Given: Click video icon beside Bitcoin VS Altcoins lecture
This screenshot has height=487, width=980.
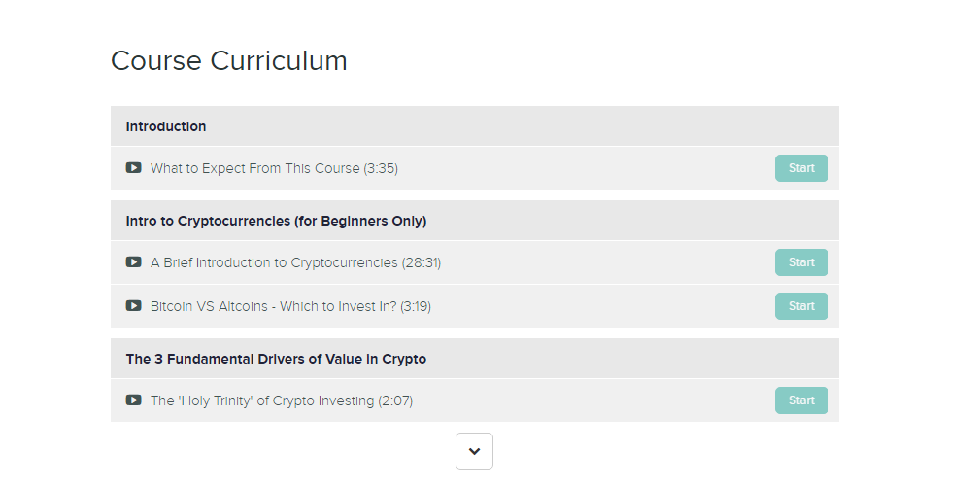Looking at the screenshot, I should click(x=133, y=305).
